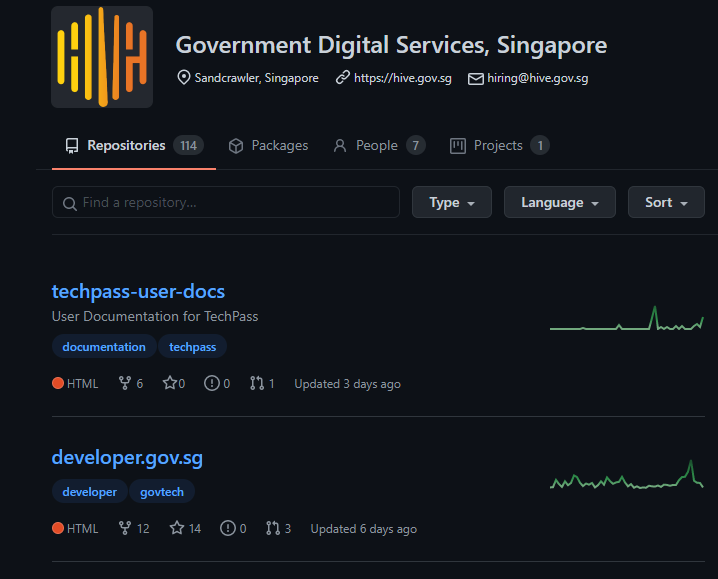Click the 114 repositories count badge
718x579 pixels.
pyautogui.click(x=188, y=146)
